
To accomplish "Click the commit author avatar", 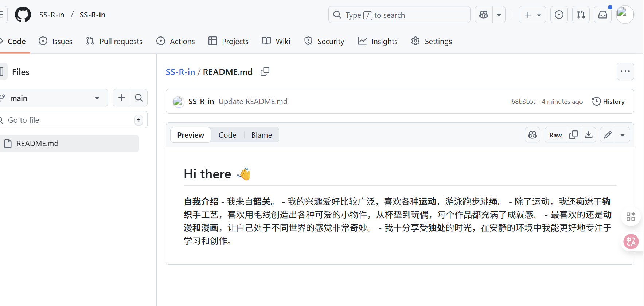I will tap(178, 102).
